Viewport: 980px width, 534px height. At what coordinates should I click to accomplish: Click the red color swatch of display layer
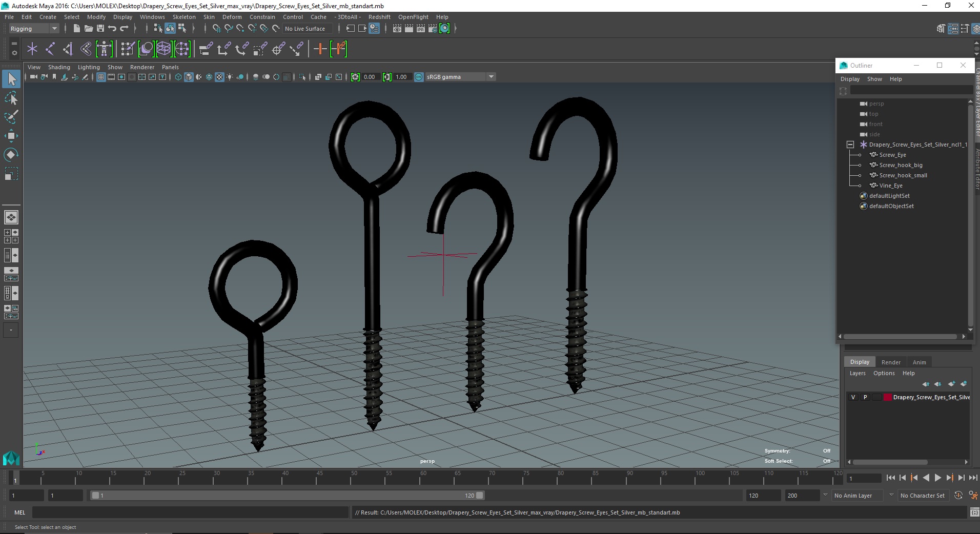coord(887,397)
